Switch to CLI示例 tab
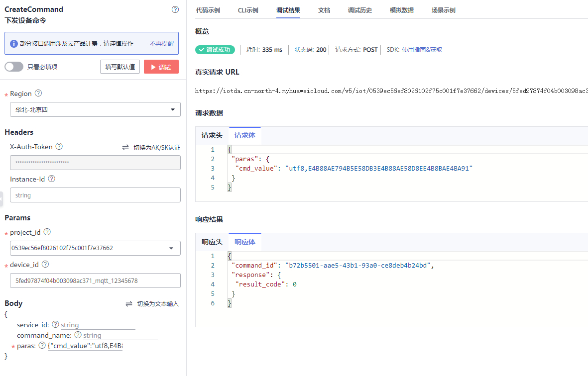This screenshot has width=588, height=376. tap(248, 10)
